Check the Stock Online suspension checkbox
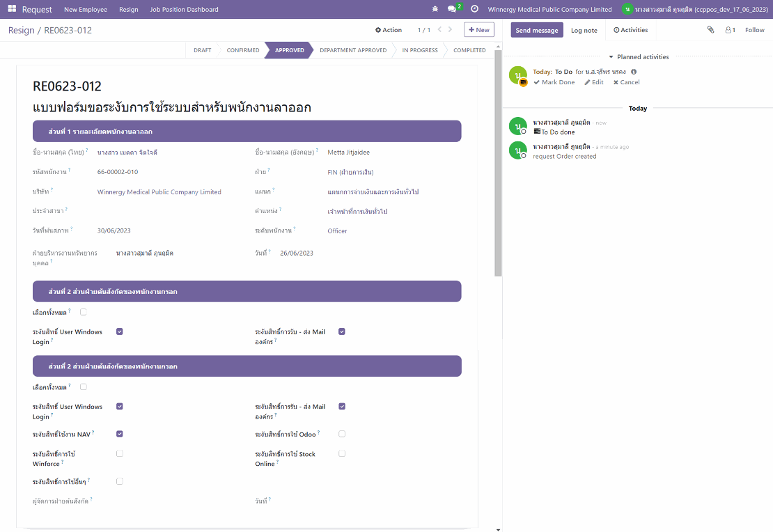The width and height of the screenshot is (773, 532). (x=342, y=453)
